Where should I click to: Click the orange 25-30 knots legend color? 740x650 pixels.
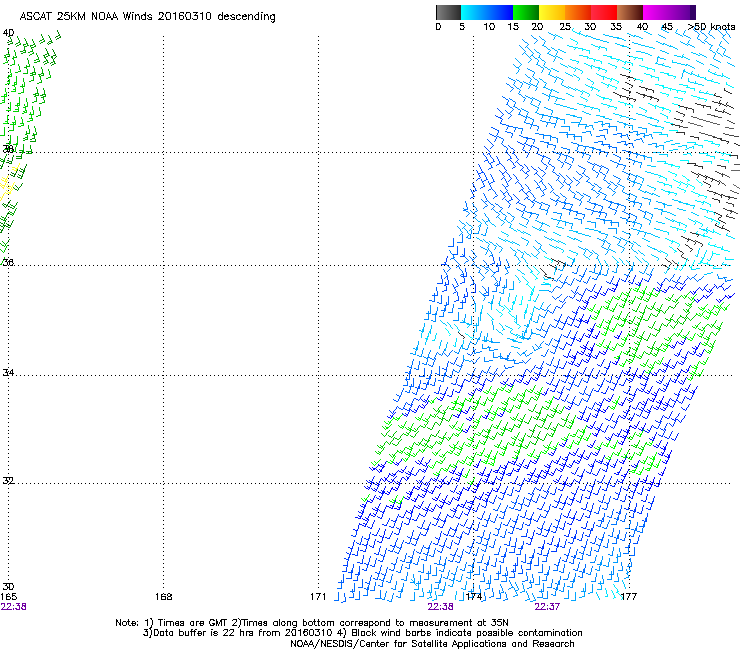578,12
